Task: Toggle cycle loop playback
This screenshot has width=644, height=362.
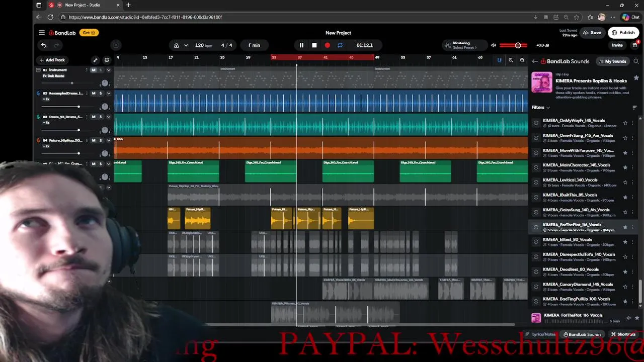Action: pos(340,45)
